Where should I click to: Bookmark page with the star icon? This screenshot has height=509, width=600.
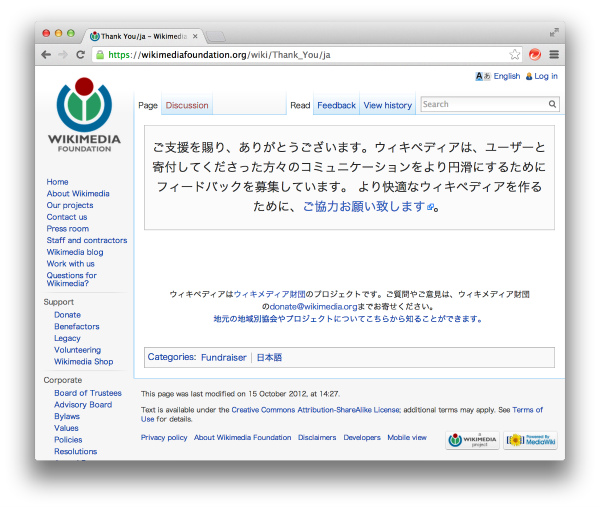click(x=515, y=55)
